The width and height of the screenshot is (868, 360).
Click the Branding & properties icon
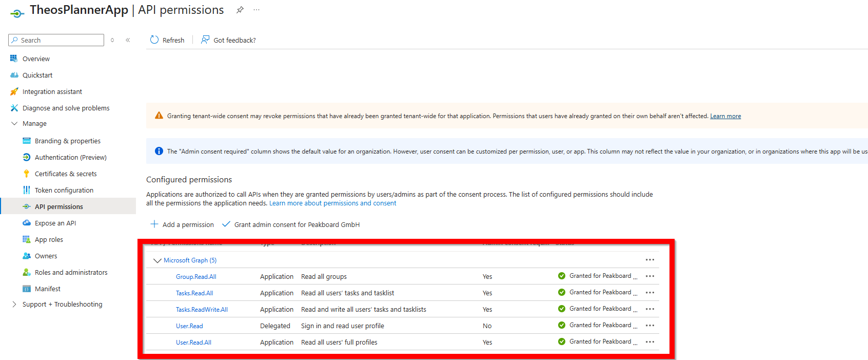(x=27, y=141)
